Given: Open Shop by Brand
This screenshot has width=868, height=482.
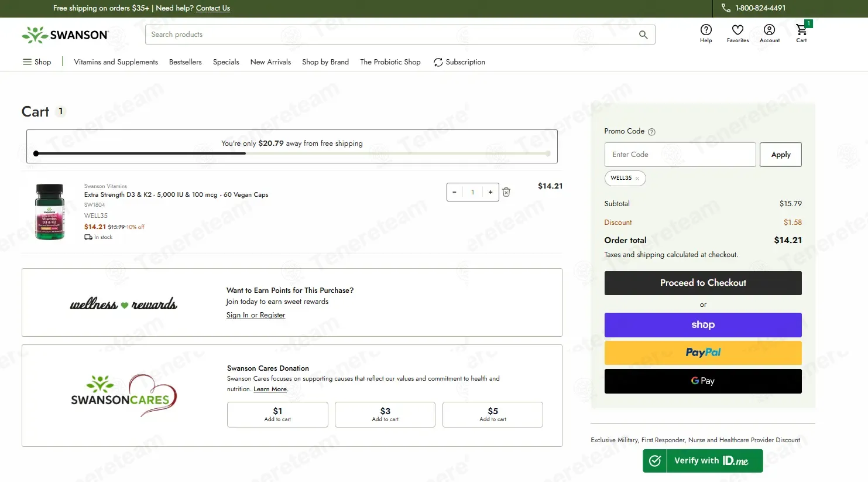Looking at the screenshot, I should pos(325,62).
